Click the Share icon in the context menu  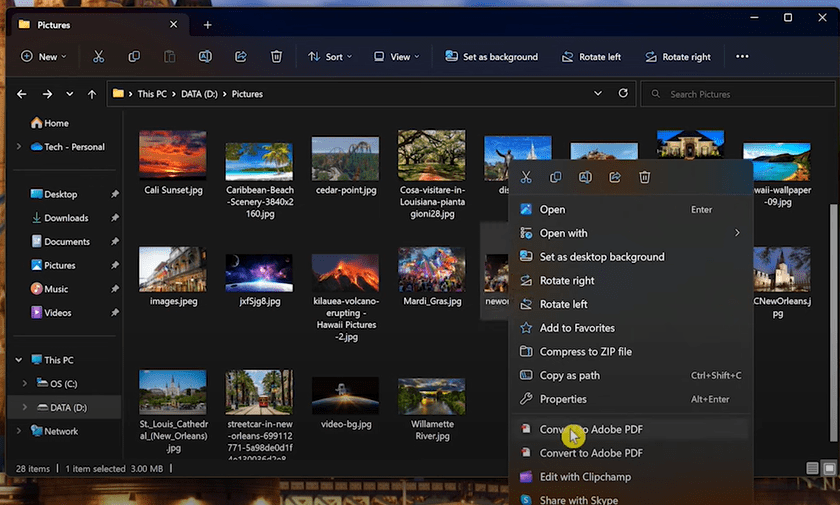click(614, 177)
